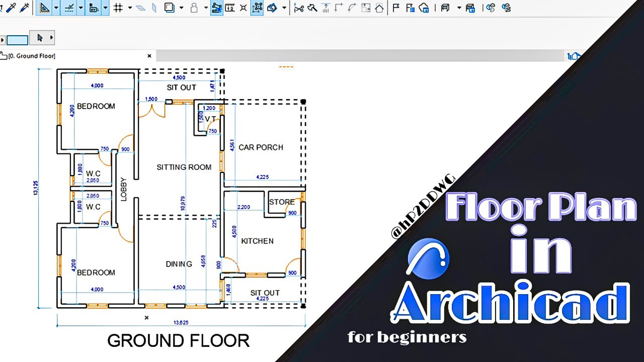Click the table icon with a dropdown arrow
Image resolution: width=644 pixels, height=362 pixels.
point(445,8)
